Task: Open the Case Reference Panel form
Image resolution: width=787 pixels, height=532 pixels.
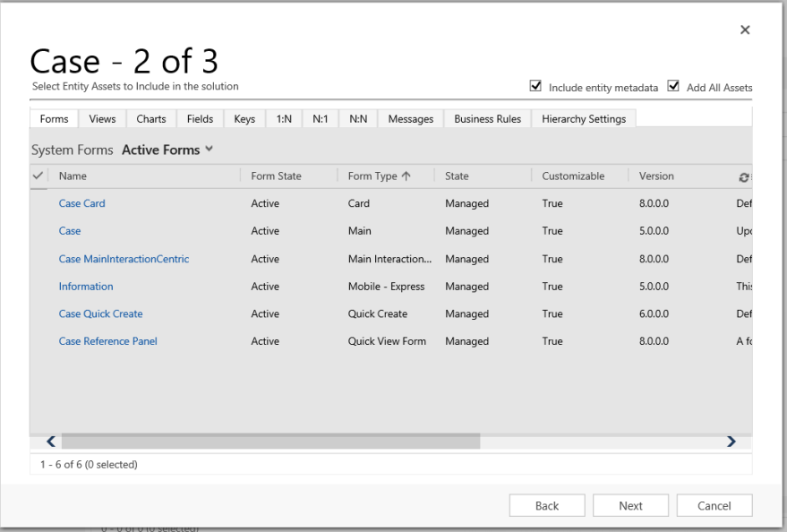Action: (x=107, y=341)
